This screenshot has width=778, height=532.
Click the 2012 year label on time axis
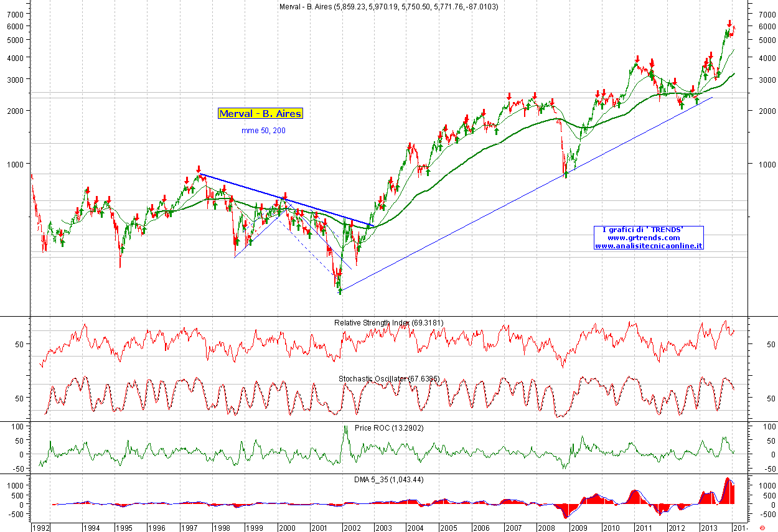[x=677, y=528]
